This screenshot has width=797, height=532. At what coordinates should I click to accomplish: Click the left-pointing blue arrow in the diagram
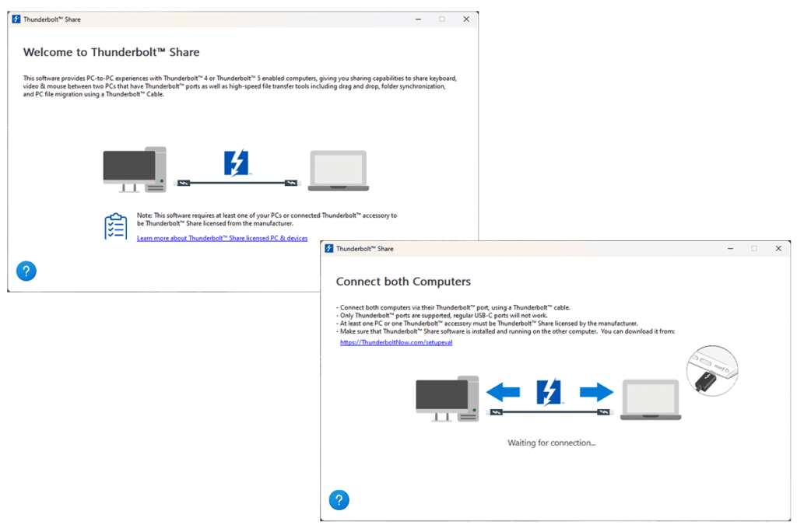pos(503,392)
